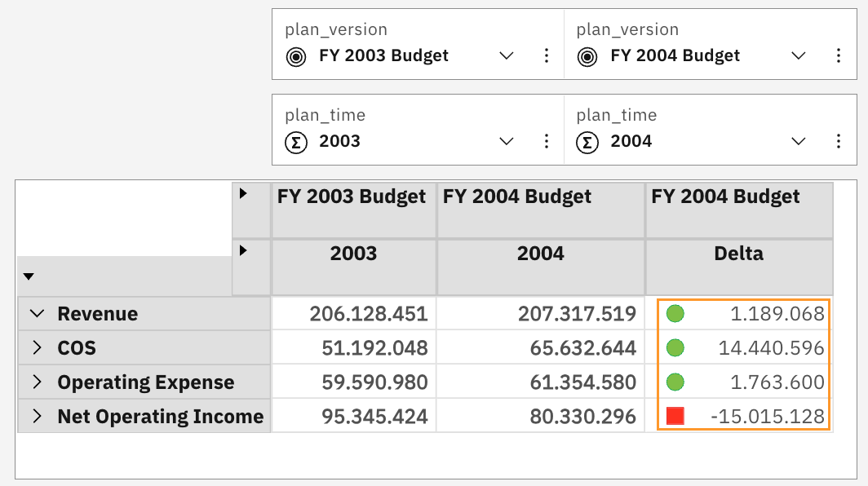Viewport: 868px width, 486px height.
Task: Click the sigma icon next to 2004
Action: point(587,142)
